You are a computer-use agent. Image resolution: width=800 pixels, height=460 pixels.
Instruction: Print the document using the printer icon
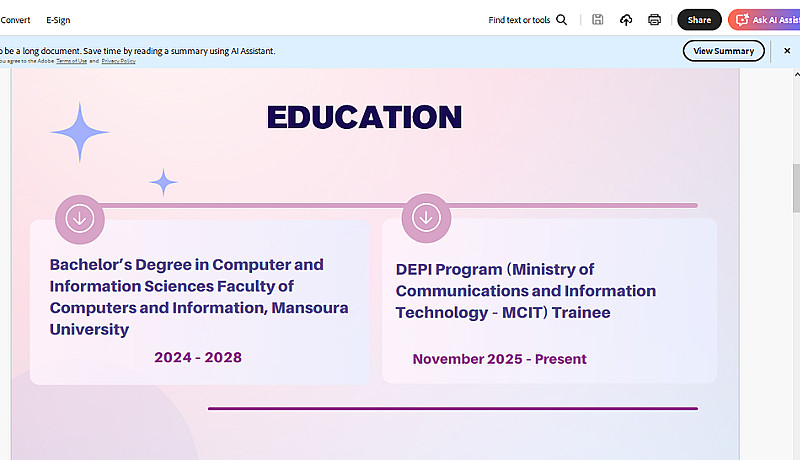[654, 20]
